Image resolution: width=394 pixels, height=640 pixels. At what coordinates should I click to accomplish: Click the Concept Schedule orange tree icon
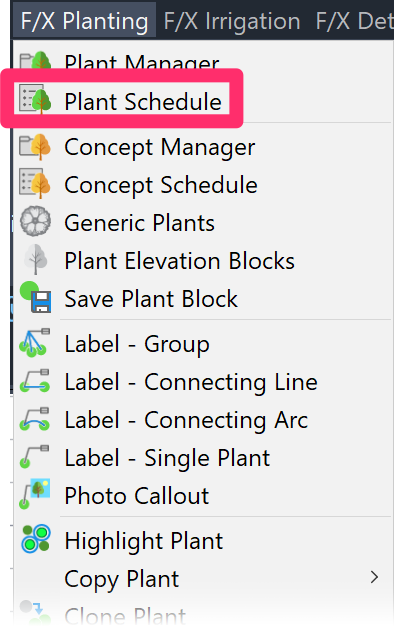(x=36, y=184)
